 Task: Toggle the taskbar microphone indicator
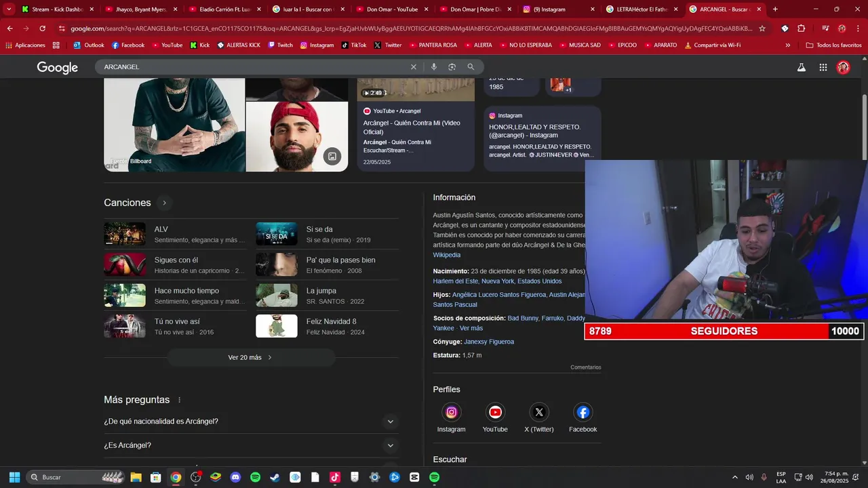[764, 477]
